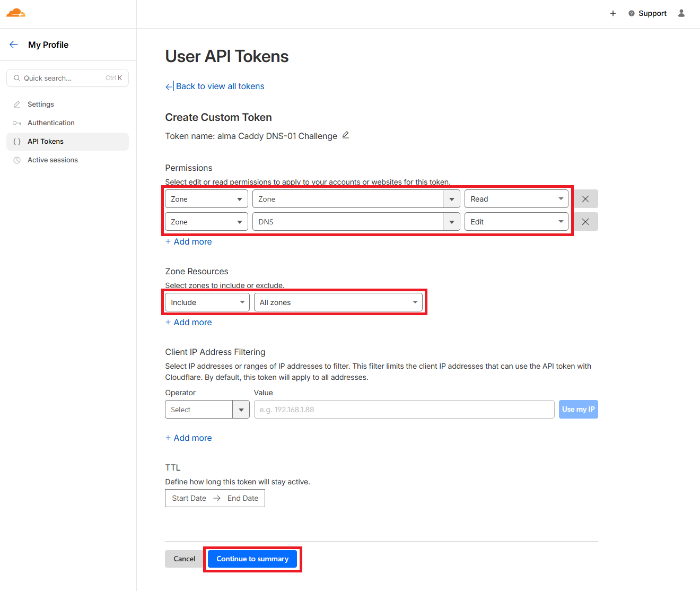Open Authentication in the sidebar
The height and width of the screenshot is (591, 700).
[51, 123]
